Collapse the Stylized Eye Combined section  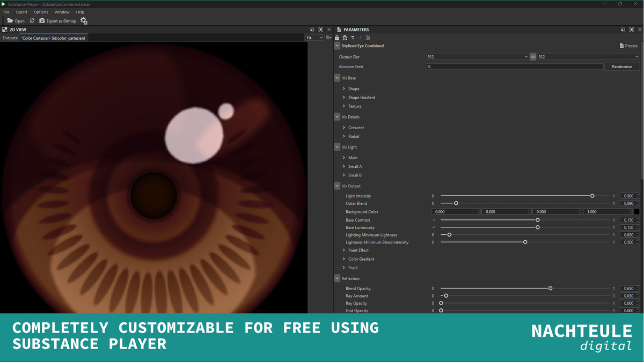click(337, 46)
